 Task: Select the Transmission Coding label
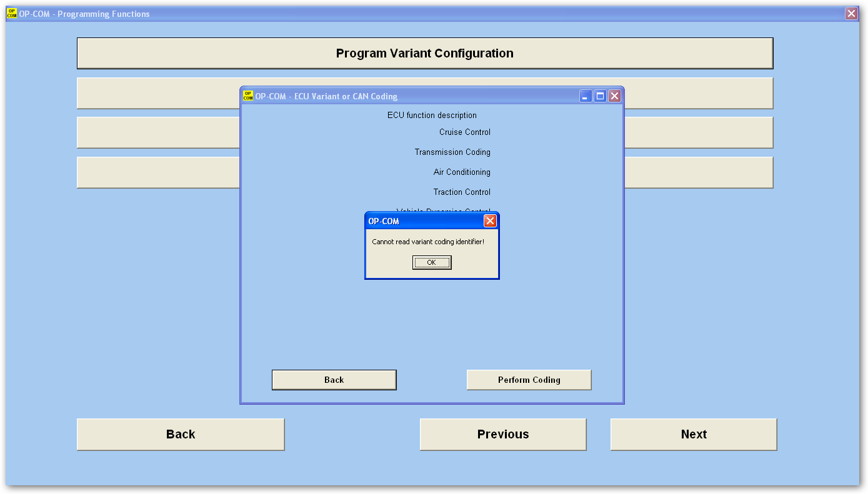click(x=452, y=152)
